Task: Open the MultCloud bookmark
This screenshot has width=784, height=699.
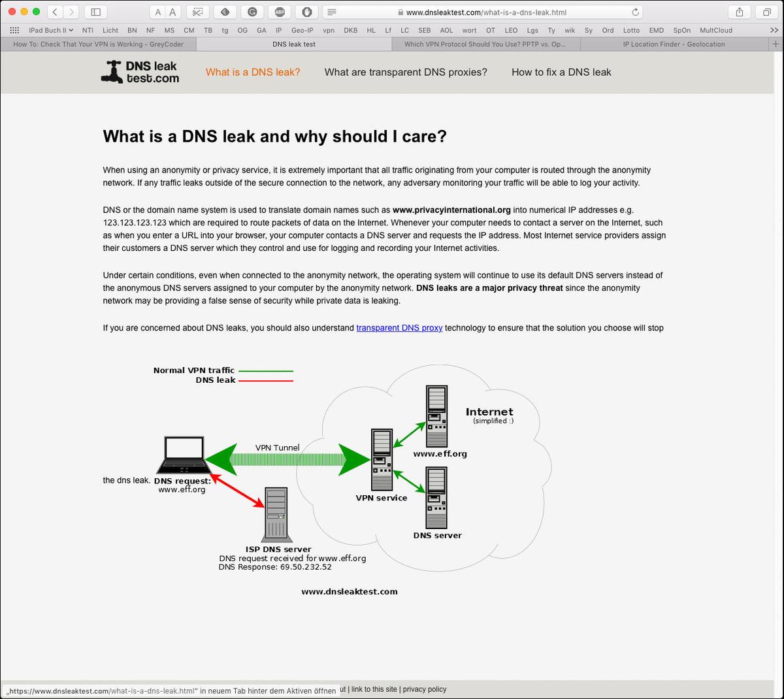Action: coord(716,30)
